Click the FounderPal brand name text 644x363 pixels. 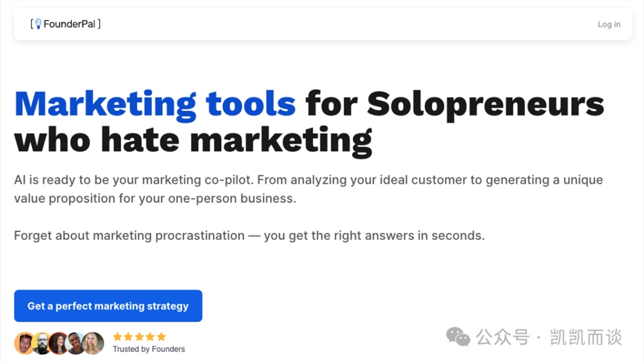[x=70, y=24]
